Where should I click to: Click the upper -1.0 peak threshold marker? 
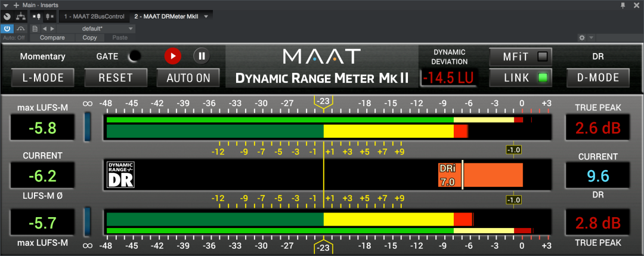[x=514, y=150]
